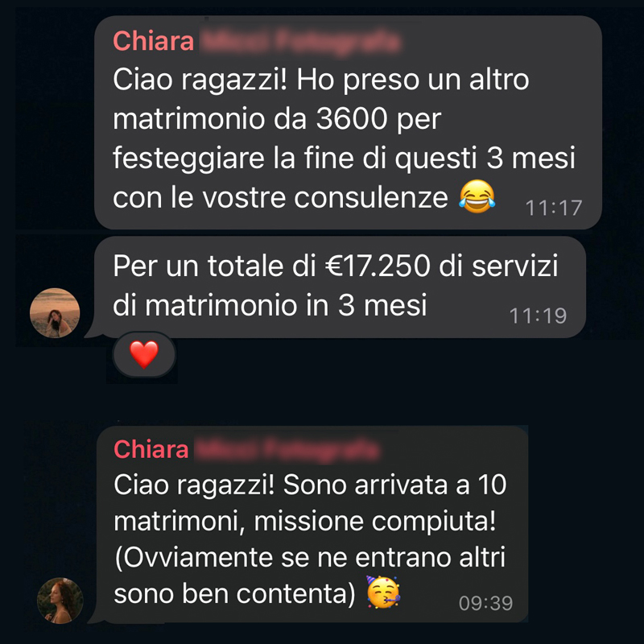The image size is (644, 644).
Task: Select Chiara's name in the top message
Action: tap(153, 41)
